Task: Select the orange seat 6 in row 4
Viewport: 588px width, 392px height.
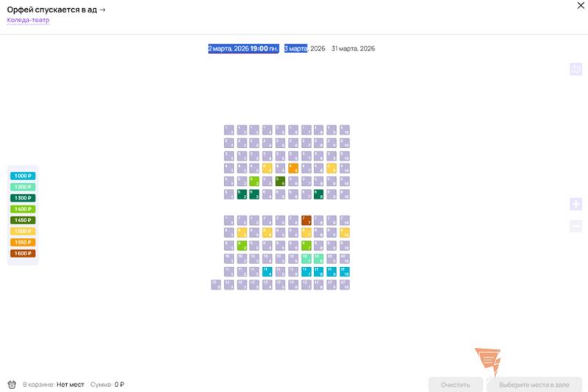Action: coord(293,168)
